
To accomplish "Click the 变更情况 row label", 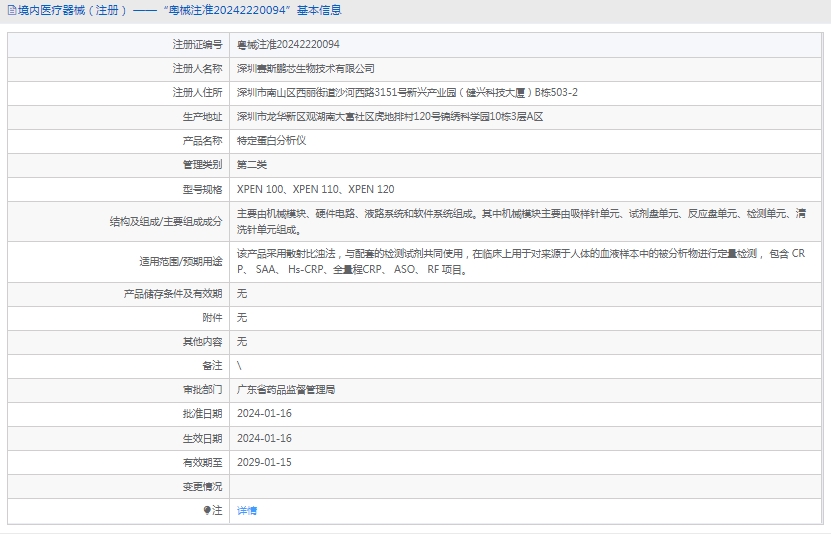I will coord(202,486).
